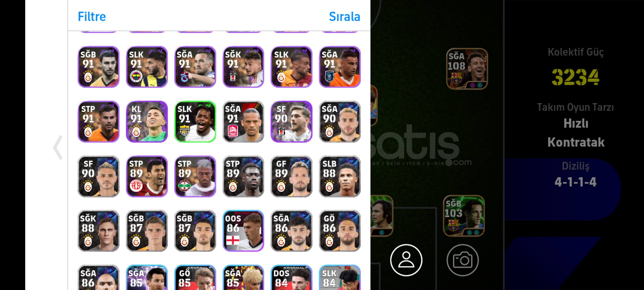The image size is (644, 290).
Task: Pick the GF 89 Galatasaray player card
Action: pos(291,176)
